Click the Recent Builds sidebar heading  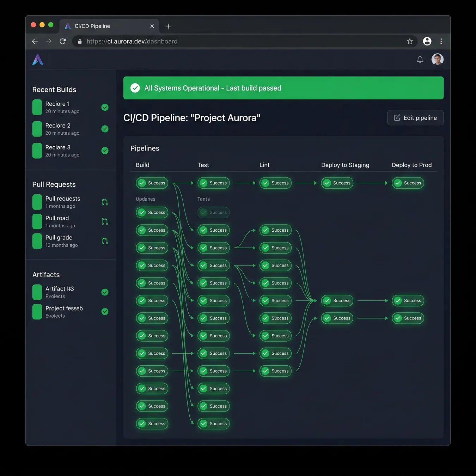(x=54, y=90)
